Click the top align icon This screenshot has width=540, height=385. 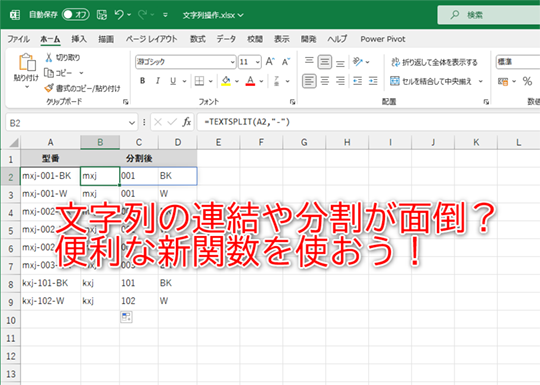[x=309, y=61]
